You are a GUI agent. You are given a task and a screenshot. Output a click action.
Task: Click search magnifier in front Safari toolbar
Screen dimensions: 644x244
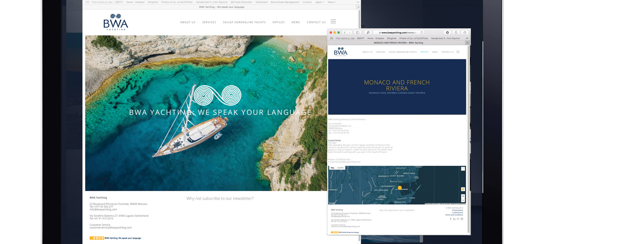pos(368,33)
